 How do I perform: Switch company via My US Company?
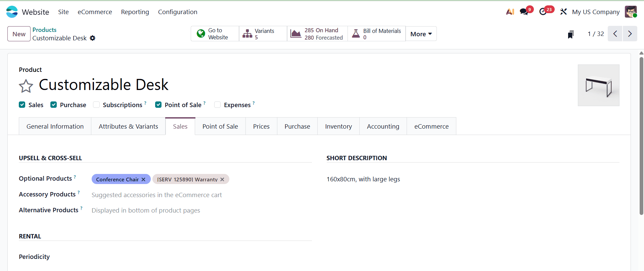pos(596,12)
